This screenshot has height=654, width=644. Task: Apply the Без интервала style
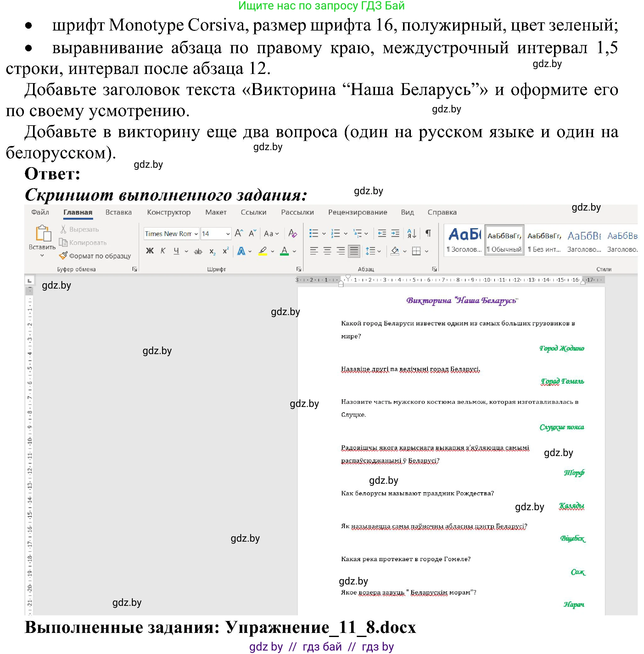544,240
